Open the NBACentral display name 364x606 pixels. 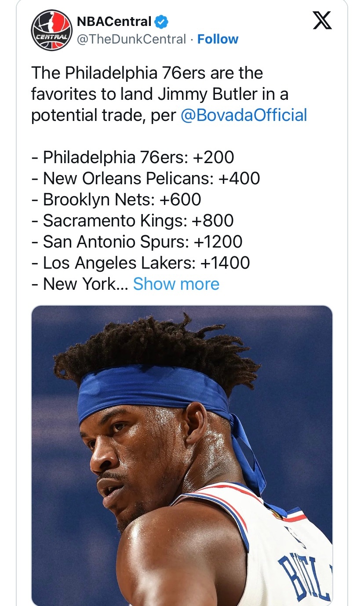coord(114,21)
